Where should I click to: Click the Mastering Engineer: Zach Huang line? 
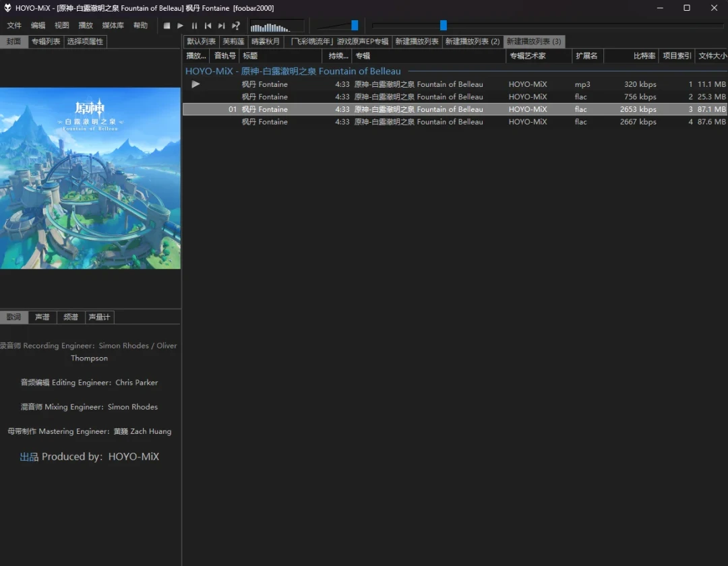click(89, 431)
